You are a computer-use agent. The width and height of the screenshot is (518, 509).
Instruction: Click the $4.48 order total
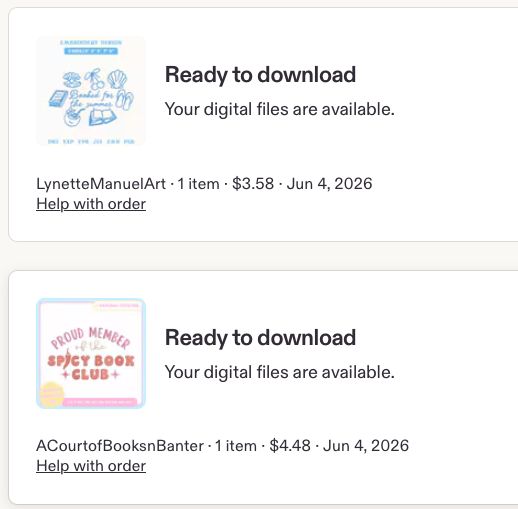coord(290,446)
